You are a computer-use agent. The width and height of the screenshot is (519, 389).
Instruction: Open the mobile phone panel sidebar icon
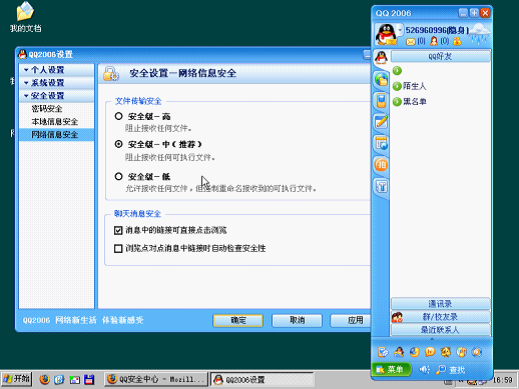(381, 100)
